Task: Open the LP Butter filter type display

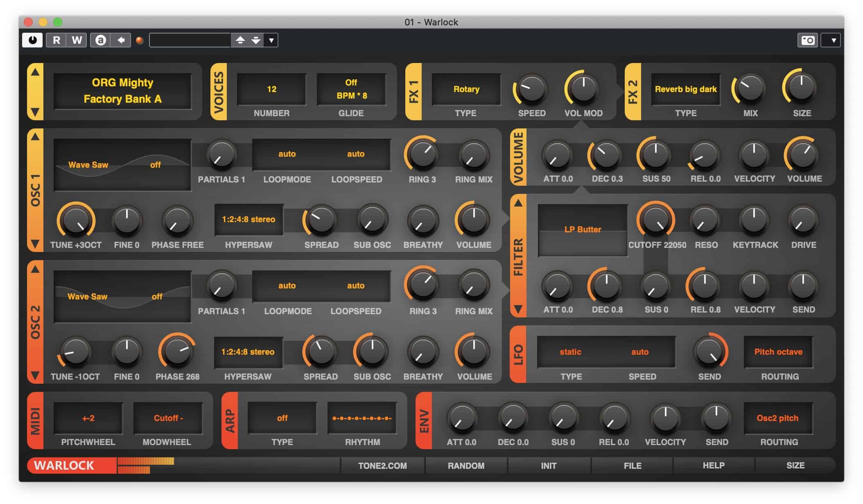Action: point(583,230)
